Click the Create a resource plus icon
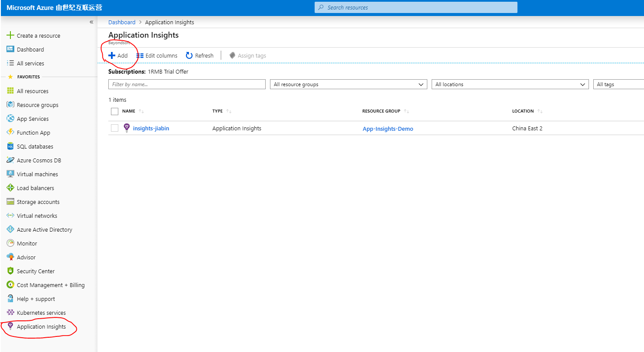Screen dimensions: 644x352 pyautogui.click(x=10, y=36)
